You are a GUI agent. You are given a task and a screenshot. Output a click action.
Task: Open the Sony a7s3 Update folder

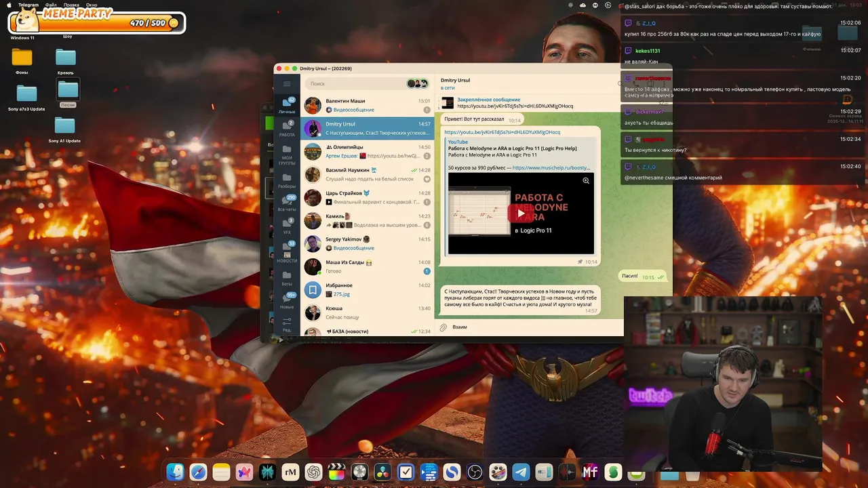pos(26,97)
